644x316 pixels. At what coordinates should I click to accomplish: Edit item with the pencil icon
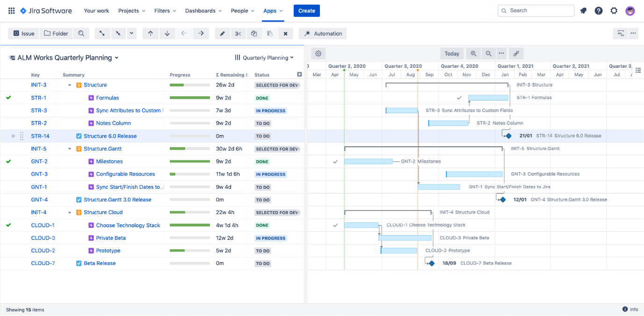[223, 34]
